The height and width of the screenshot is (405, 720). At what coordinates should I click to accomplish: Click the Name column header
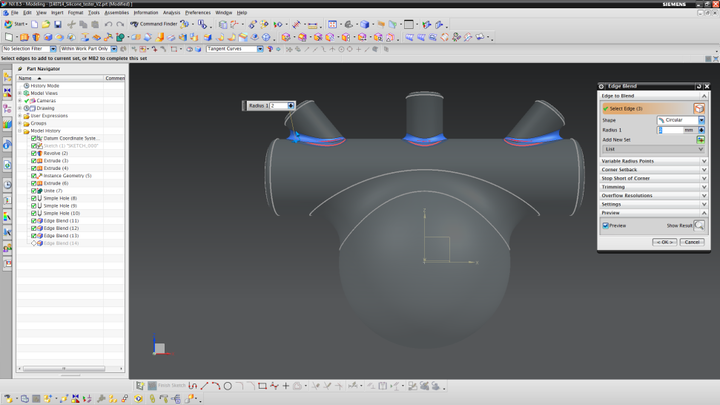60,78
